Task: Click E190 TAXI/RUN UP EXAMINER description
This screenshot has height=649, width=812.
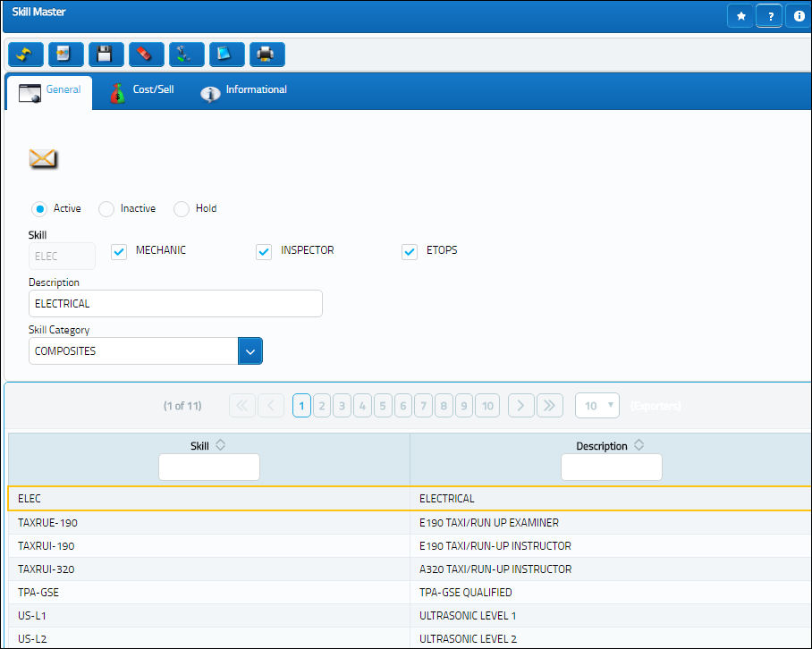Action: (x=489, y=523)
